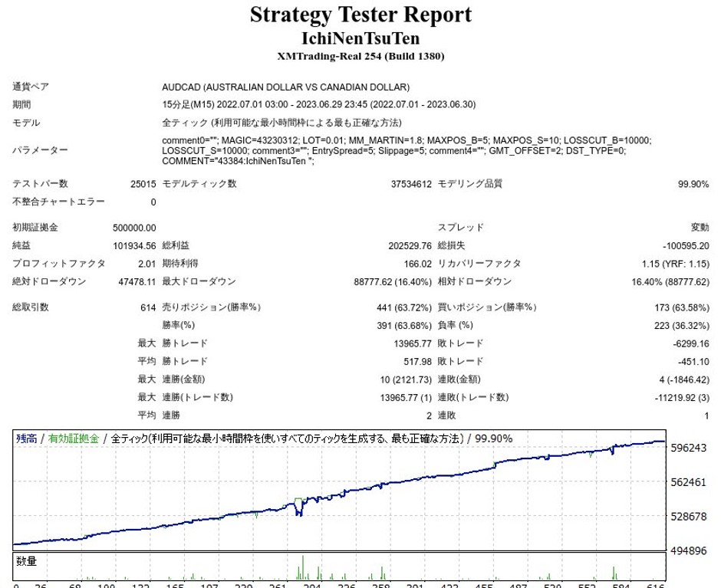Click the 残高 balance legend label
The width and height of the screenshot is (721, 588).
26,439
